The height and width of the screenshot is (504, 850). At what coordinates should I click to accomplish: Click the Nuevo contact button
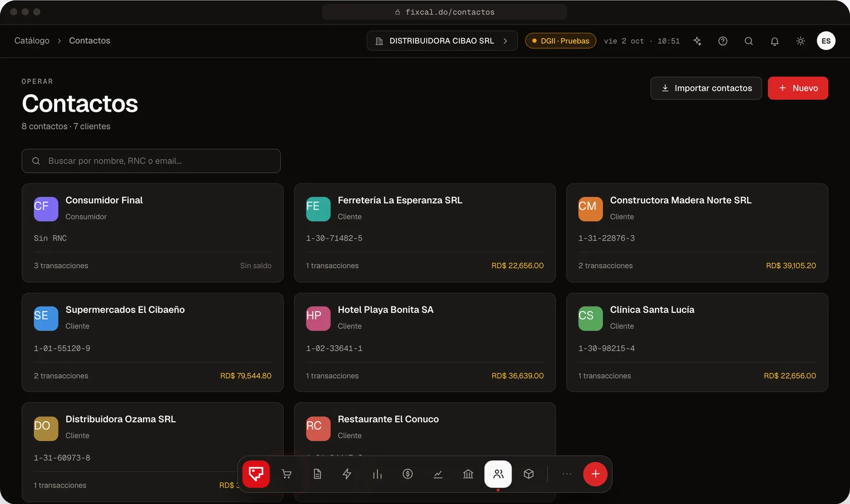coord(798,88)
